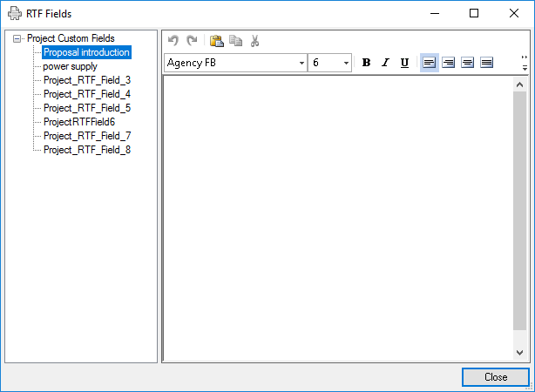535x392 pixels.
Task: Toggle Underline formatting
Action: click(404, 63)
